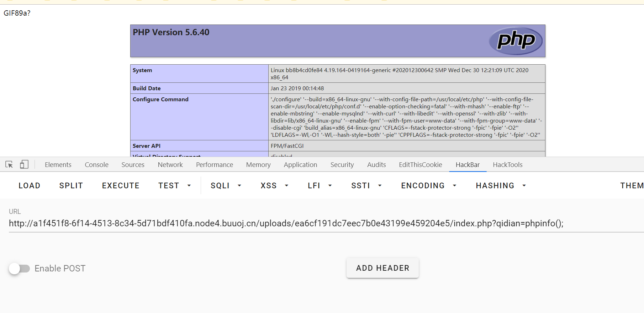Click the Server API row label
The height and width of the screenshot is (313, 644).
pyautogui.click(x=147, y=146)
